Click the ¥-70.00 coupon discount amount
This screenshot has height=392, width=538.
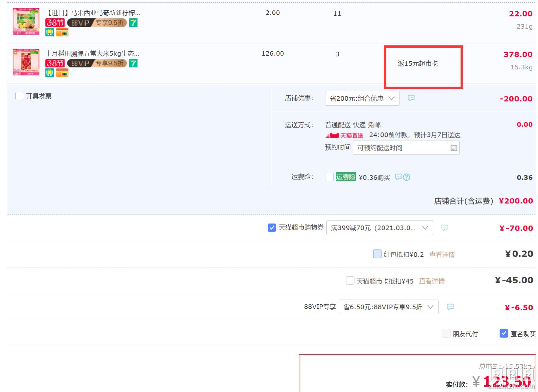(x=516, y=228)
